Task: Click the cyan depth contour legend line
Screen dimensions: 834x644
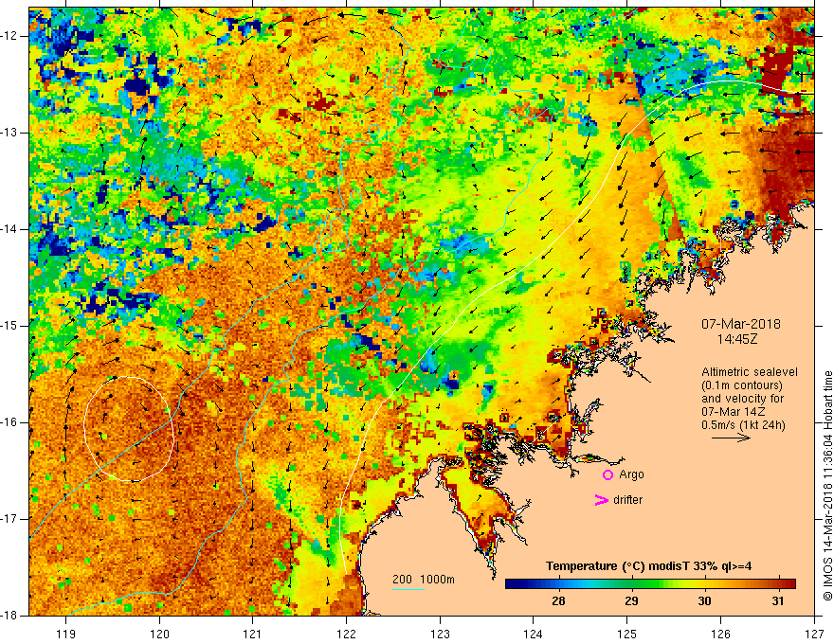Action: 408,590
